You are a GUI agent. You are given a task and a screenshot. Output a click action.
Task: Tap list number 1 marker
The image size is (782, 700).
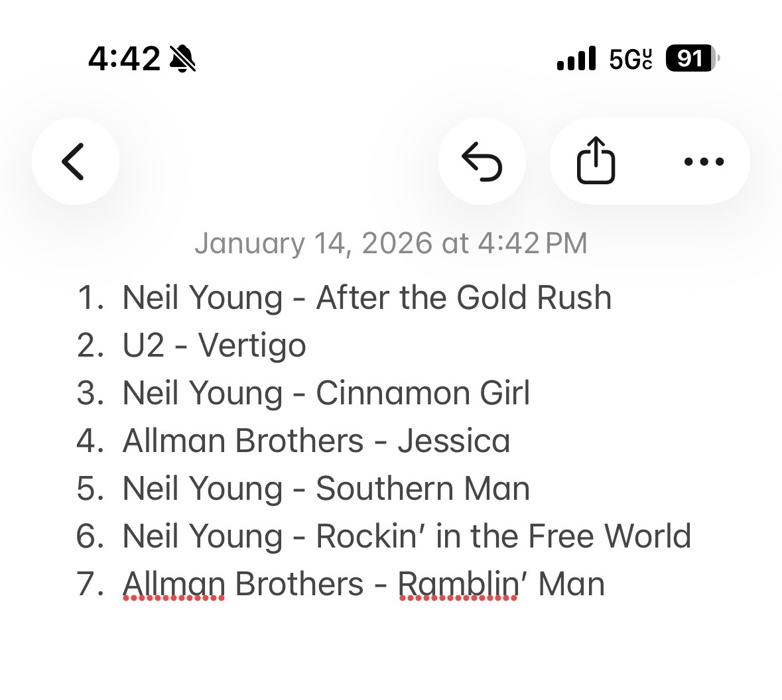click(90, 298)
